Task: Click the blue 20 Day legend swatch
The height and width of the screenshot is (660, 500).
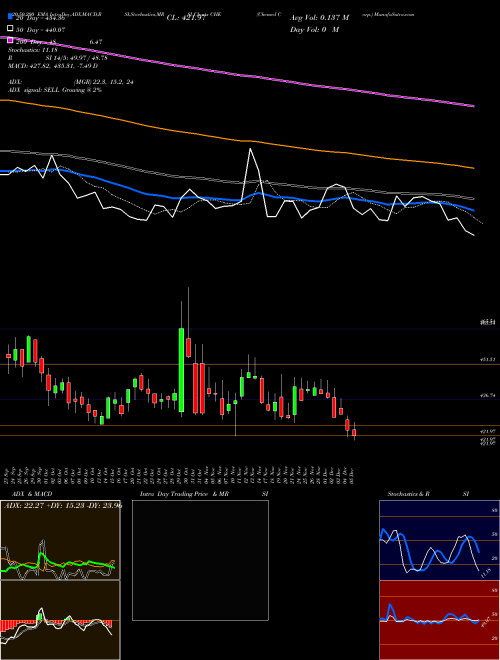Action: coord(11,17)
